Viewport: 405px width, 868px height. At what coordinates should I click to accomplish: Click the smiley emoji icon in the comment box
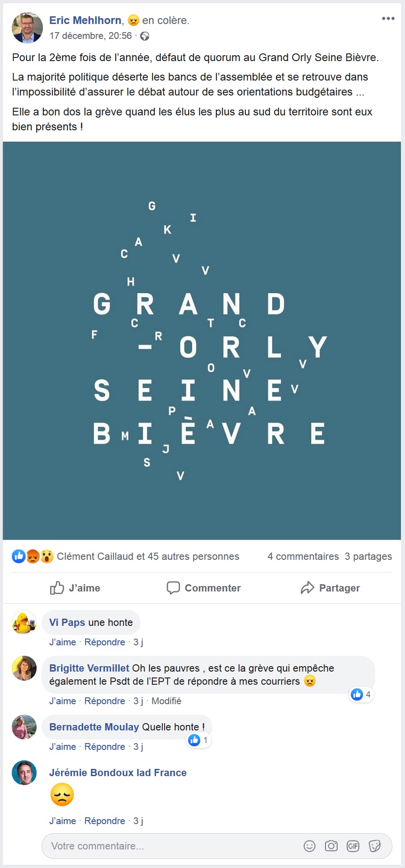pyautogui.click(x=309, y=846)
